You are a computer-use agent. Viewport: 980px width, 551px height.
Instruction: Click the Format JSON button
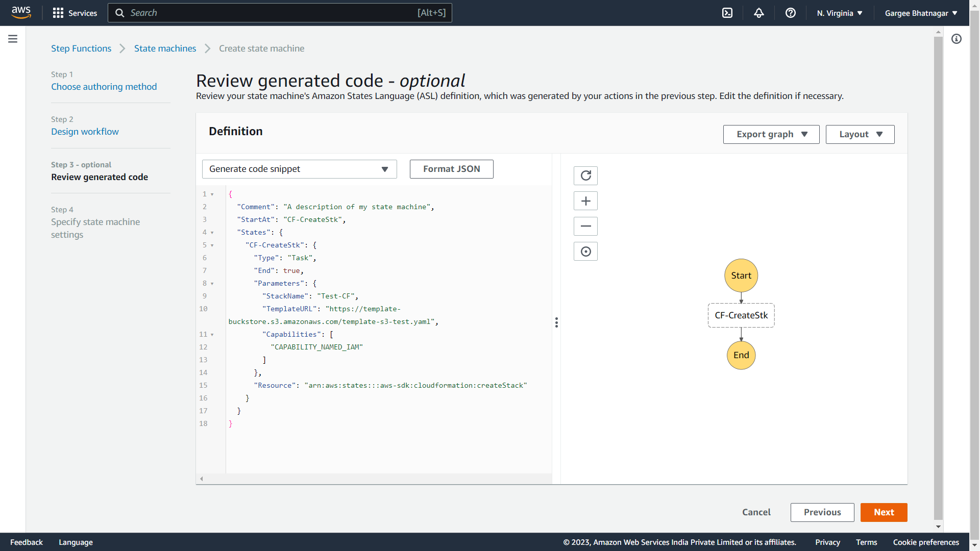click(451, 169)
